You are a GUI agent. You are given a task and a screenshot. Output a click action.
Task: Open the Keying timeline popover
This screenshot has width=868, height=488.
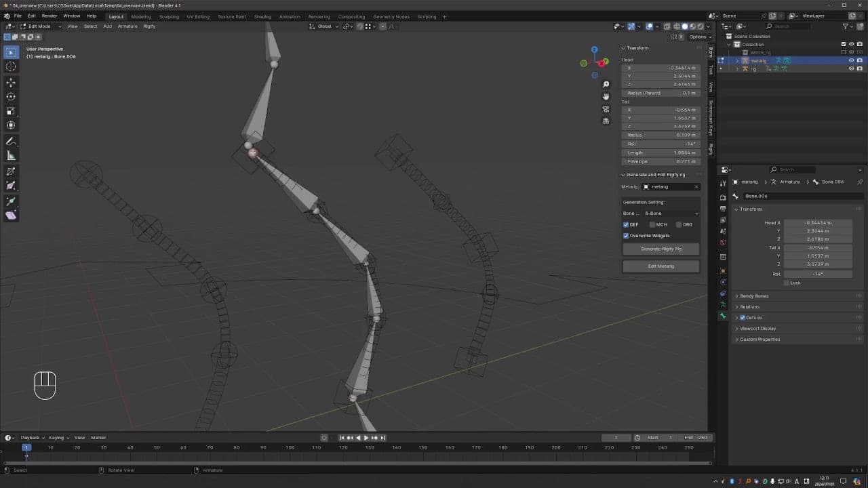(x=58, y=438)
